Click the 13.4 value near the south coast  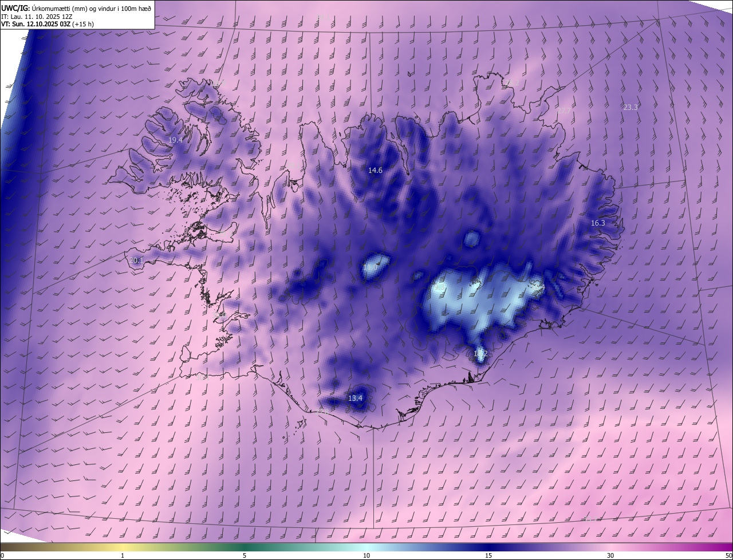[355, 399]
